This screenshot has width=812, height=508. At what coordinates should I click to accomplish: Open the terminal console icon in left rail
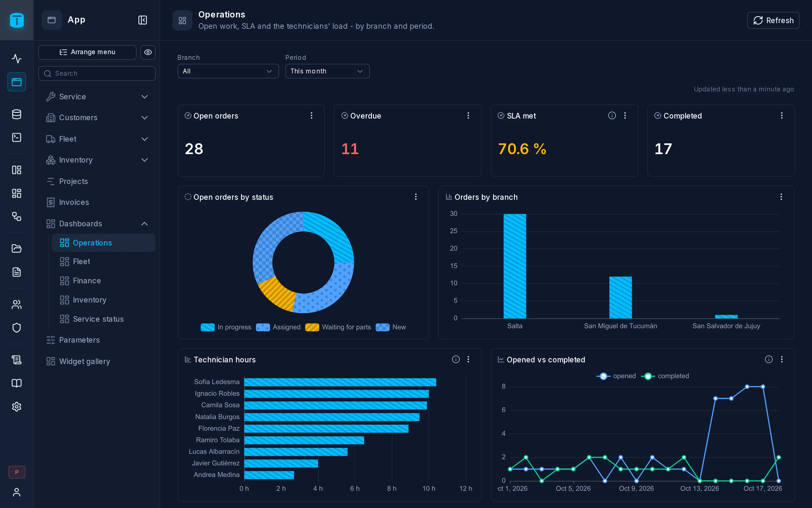coord(16,137)
